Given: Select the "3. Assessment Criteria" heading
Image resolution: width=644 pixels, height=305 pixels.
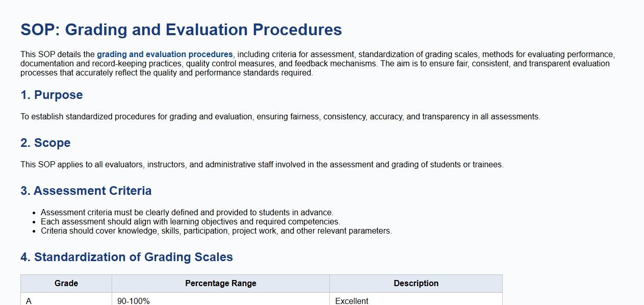Looking at the screenshot, I should point(86,191).
